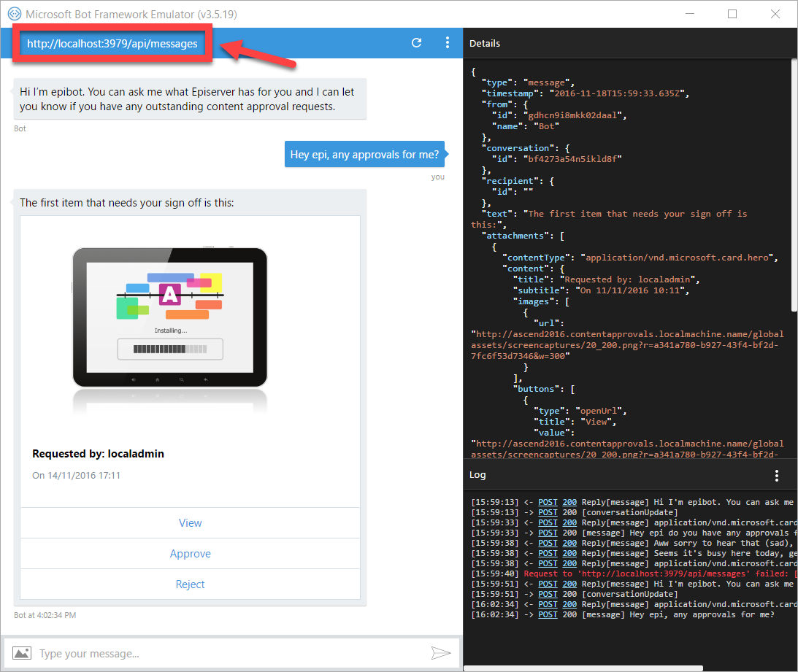The height and width of the screenshot is (672, 798).
Task: Type in the message input field
Action: point(226,653)
